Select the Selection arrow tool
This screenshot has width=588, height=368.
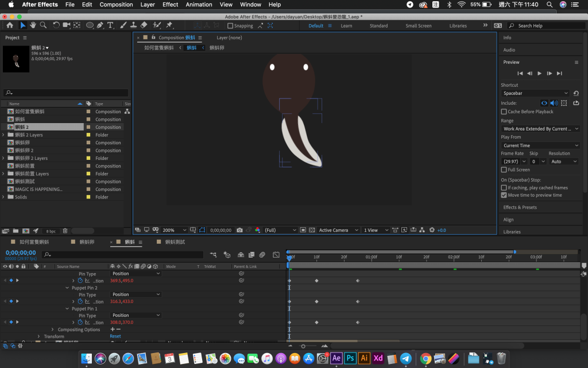click(x=22, y=25)
